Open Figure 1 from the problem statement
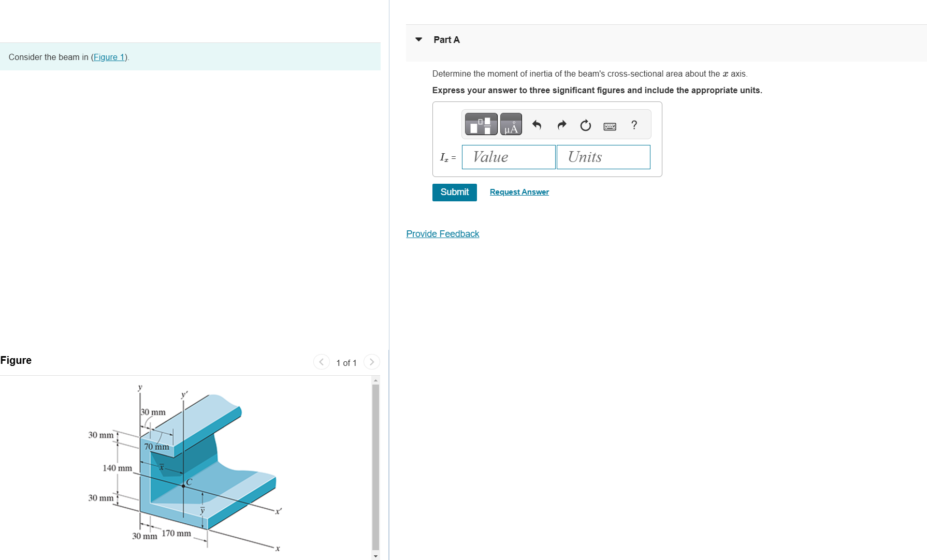 (109, 57)
